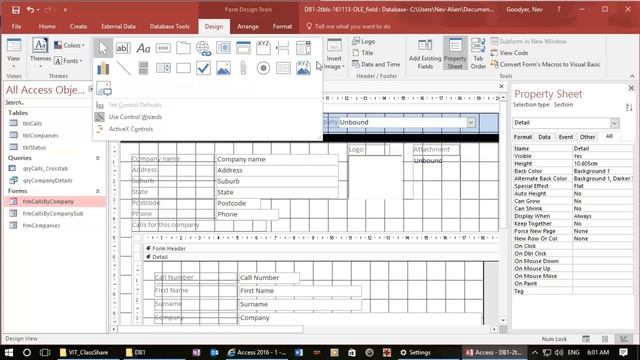
Task: Click the Save icon in Quick Access Toolbar
Action: click(16, 10)
